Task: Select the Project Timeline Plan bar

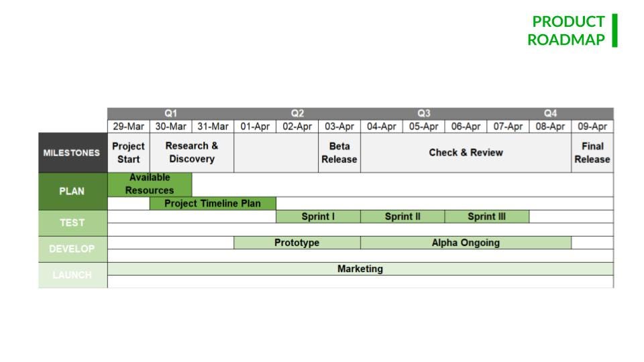Action: coord(213,204)
